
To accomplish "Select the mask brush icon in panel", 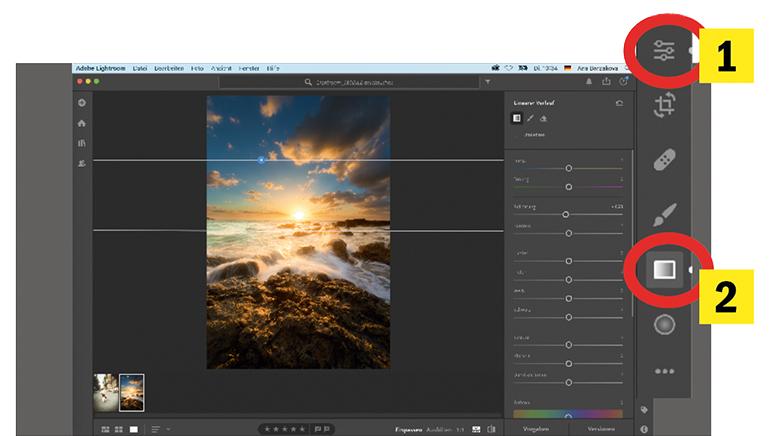I will point(530,118).
